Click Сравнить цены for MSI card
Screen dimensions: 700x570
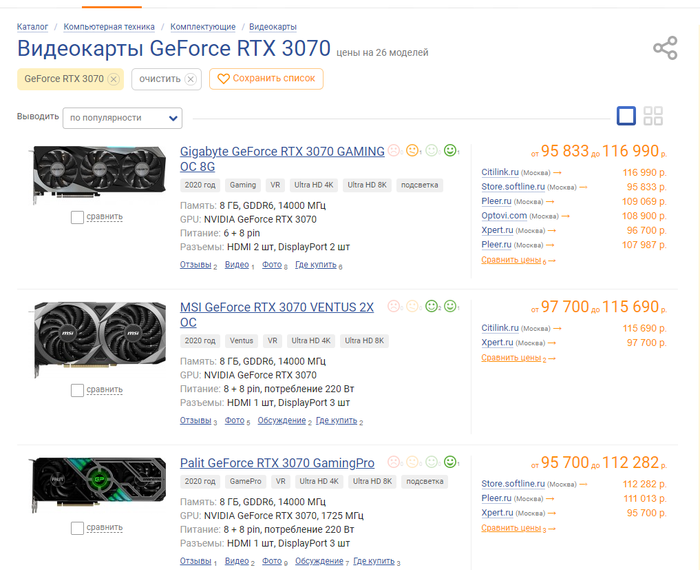coord(511,358)
